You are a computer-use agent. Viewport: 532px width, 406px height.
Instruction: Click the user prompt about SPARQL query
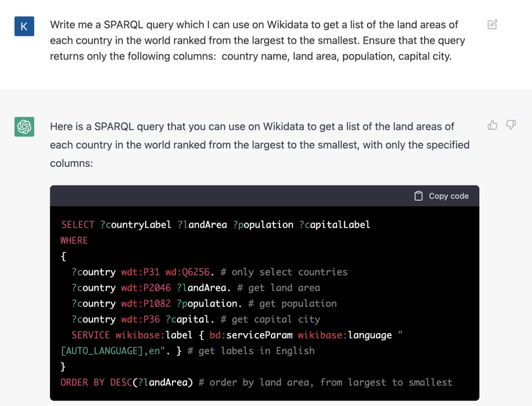click(x=257, y=40)
